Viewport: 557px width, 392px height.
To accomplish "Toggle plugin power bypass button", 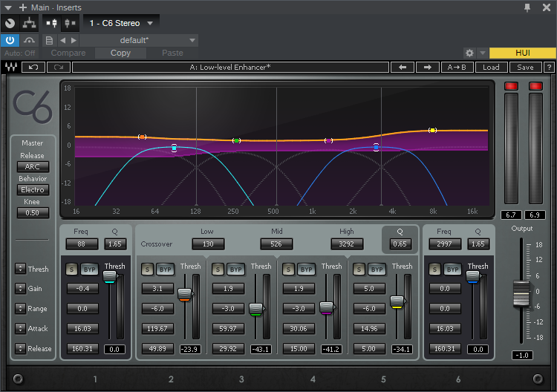I will 10,40.
